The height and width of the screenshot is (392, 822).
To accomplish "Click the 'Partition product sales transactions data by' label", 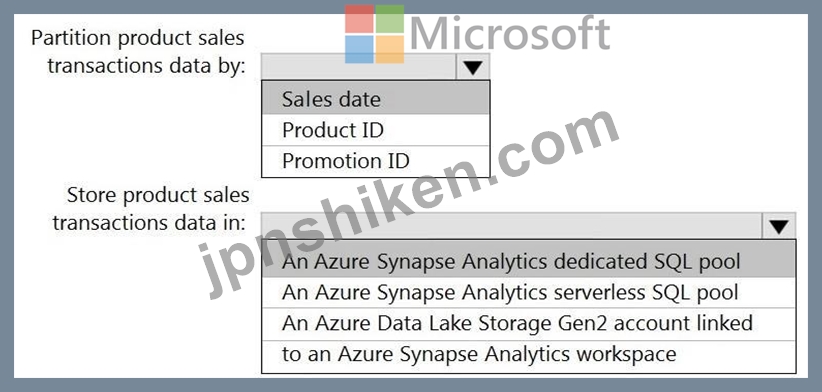I will (x=138, y=52).
